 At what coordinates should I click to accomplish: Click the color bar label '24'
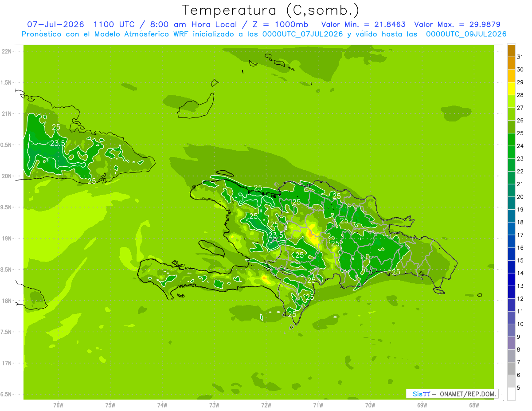coord(520,146)
